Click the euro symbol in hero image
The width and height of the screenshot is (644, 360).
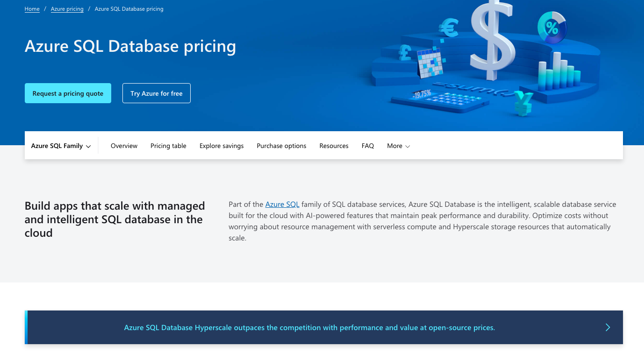pos(449,29)
